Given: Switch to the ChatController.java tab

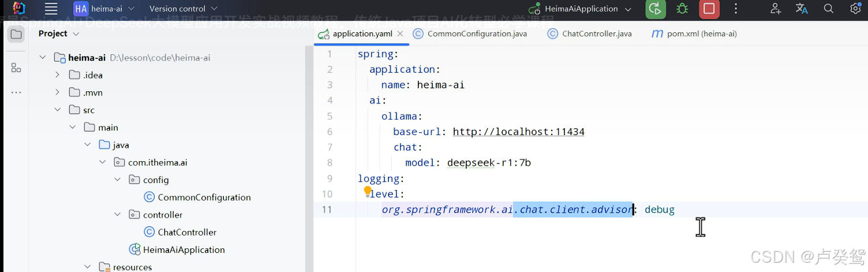Looking at the screenshot, I should point(589,34).
